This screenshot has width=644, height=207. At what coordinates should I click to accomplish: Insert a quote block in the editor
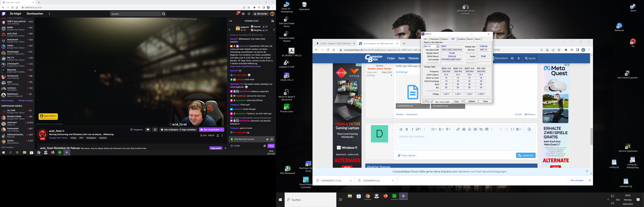(475, 129)
